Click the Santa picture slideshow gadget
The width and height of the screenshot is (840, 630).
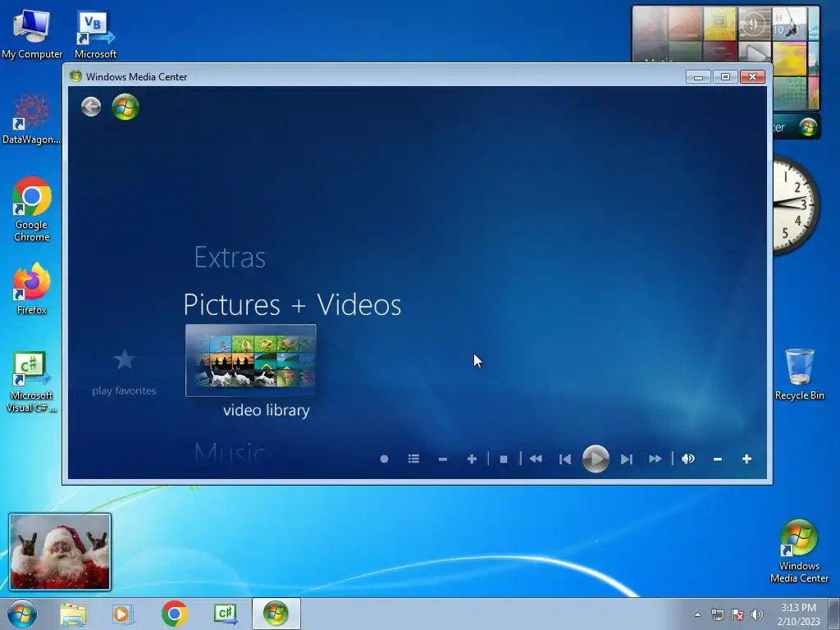pos(60,552)
